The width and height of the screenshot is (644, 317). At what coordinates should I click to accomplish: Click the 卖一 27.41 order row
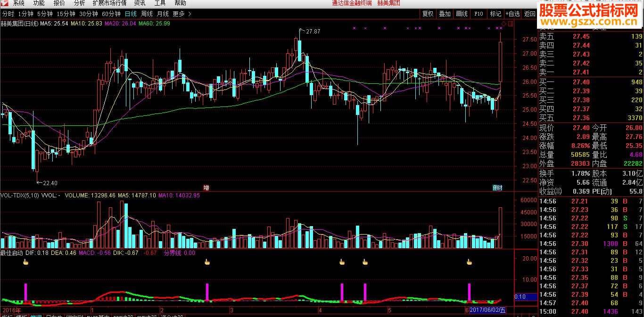pyautogui.click(x=591, y=72)
